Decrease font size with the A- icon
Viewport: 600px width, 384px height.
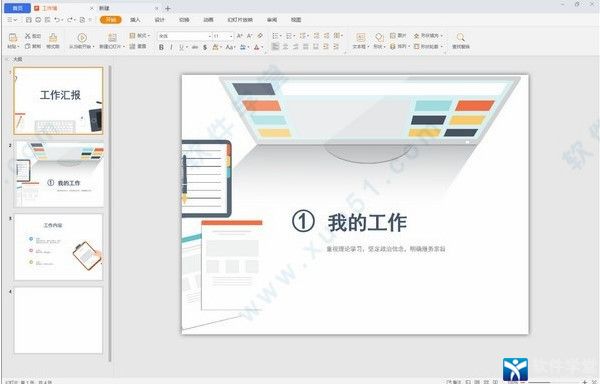[x=249, y=36]
